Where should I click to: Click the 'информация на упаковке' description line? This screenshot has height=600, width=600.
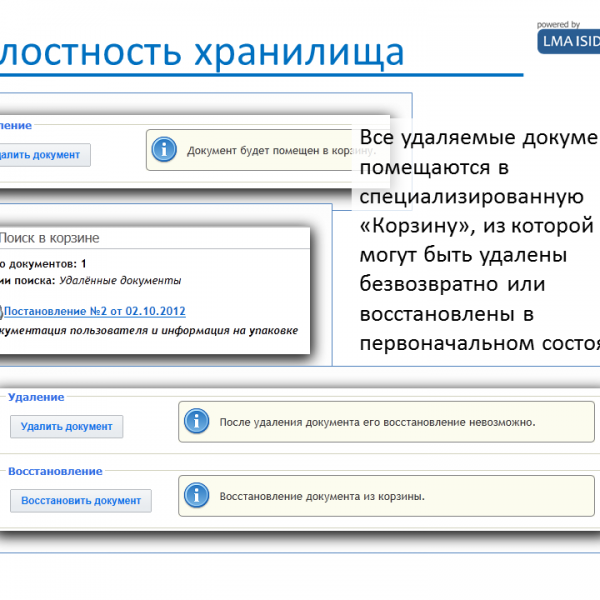point(148,330)
